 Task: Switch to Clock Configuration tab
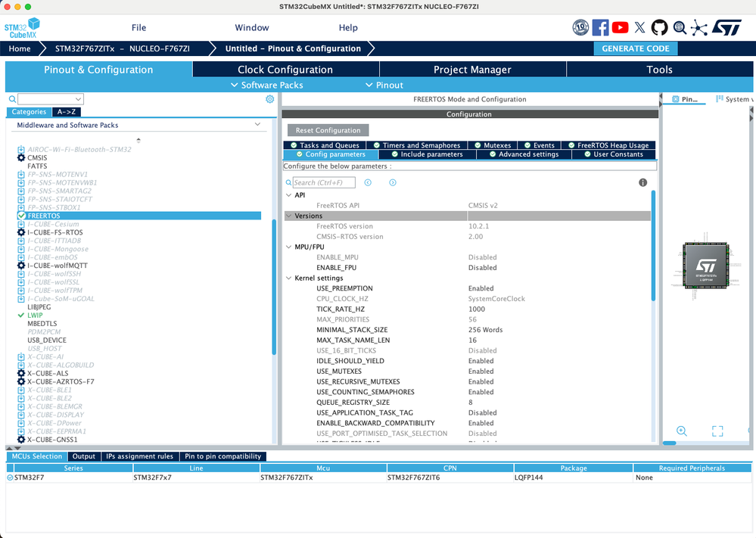pyautogui.click(x=285, y=70)
